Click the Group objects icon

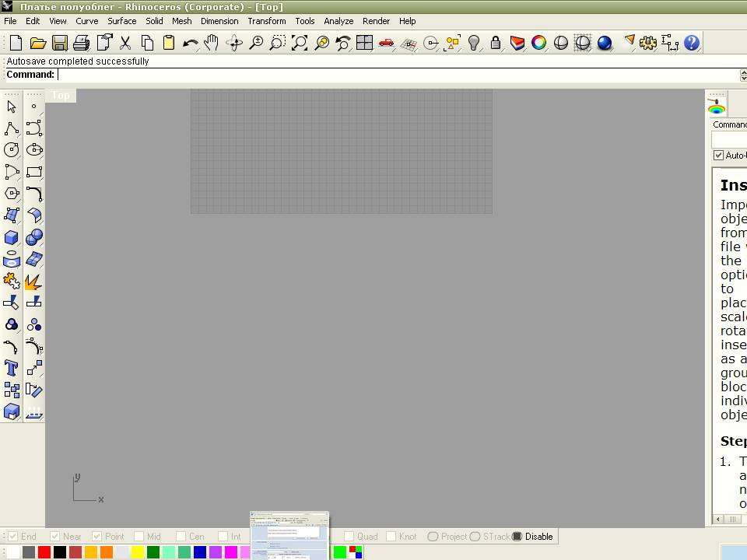pyautogui.click(x=12, y=325)
